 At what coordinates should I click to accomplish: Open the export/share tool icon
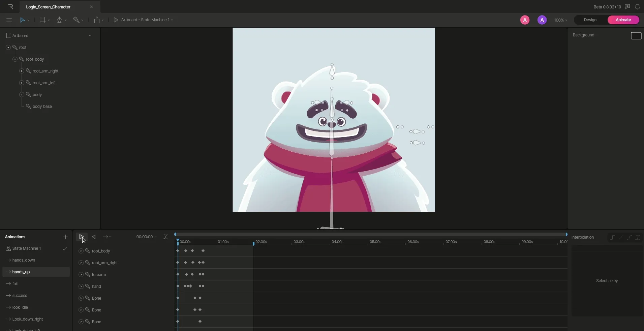(97, 20)
